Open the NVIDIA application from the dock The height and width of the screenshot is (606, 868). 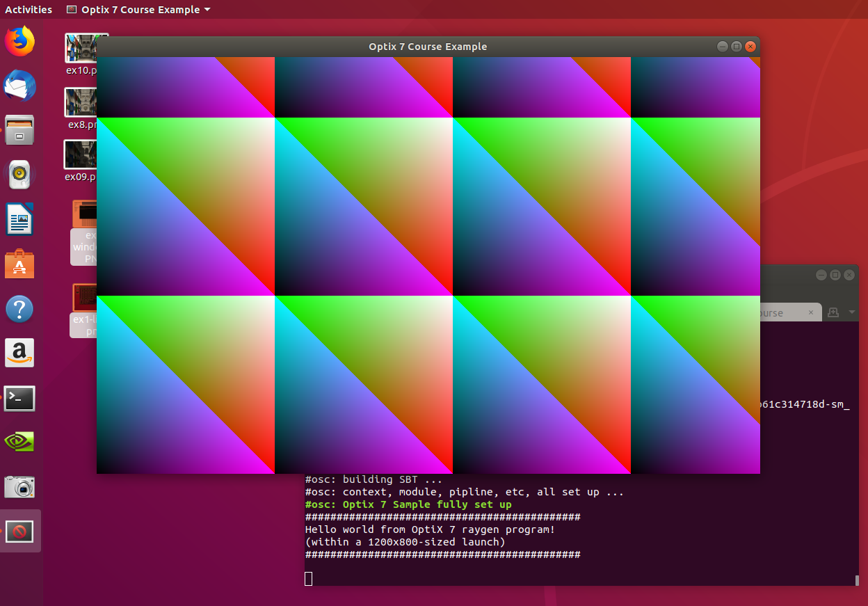[x=19, y=442]
